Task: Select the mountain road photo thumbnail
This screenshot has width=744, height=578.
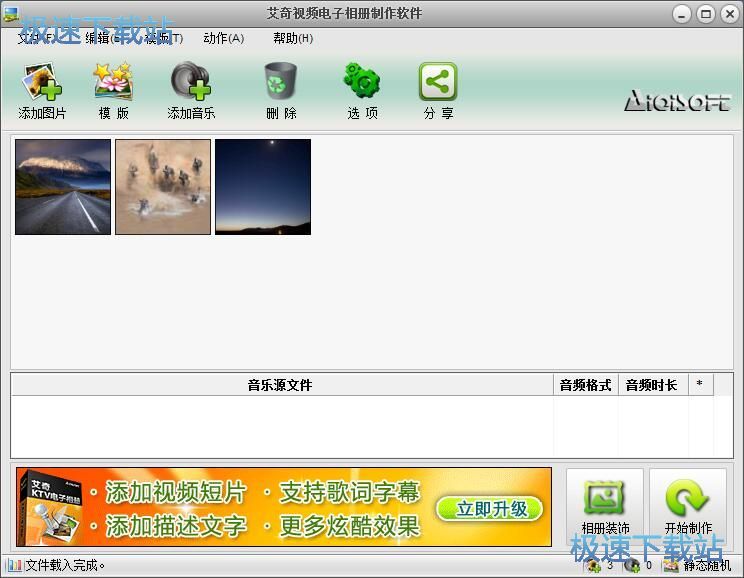Action: pos(63,187)
